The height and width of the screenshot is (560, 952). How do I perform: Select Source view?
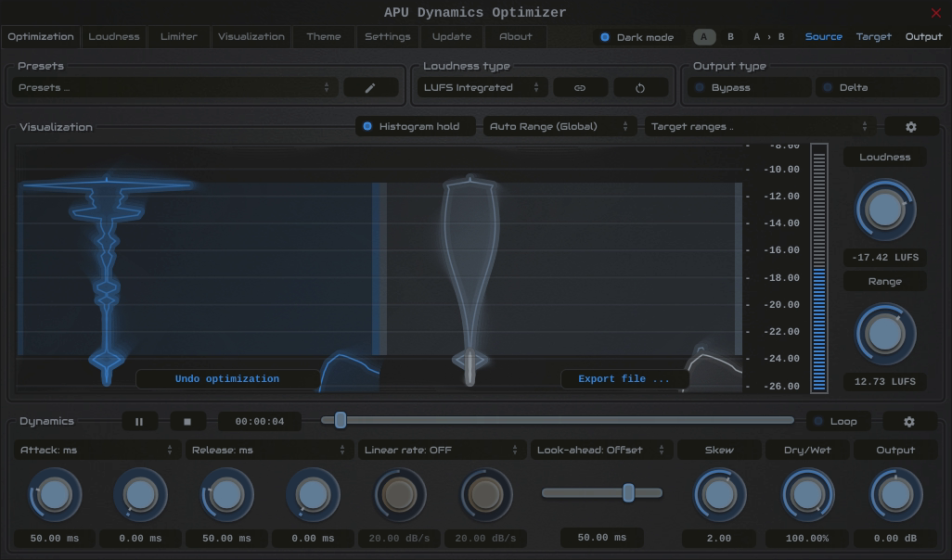coord(823,37)
